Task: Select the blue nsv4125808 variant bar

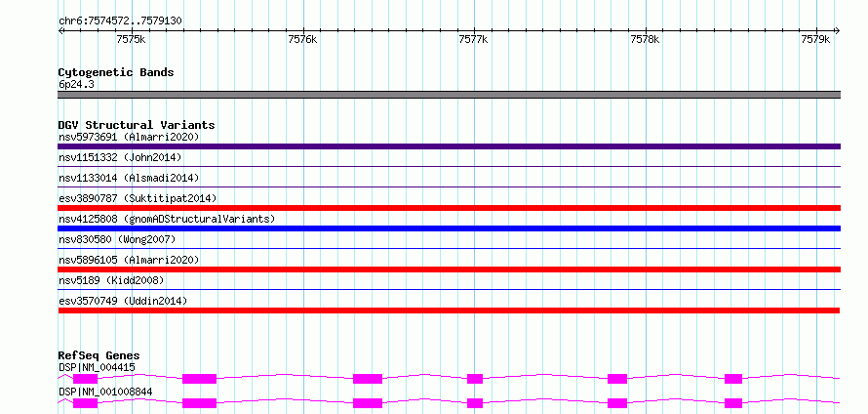Action: [x=449, y=228]
